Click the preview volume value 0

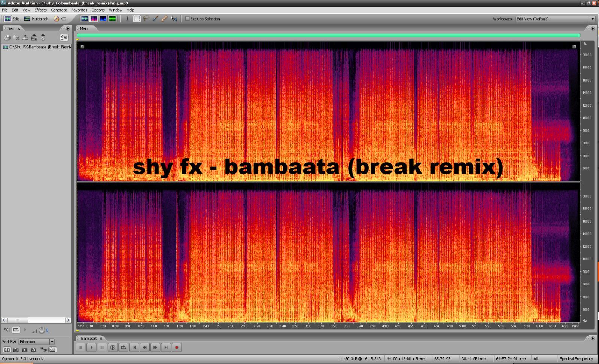(x=47, y=330)
